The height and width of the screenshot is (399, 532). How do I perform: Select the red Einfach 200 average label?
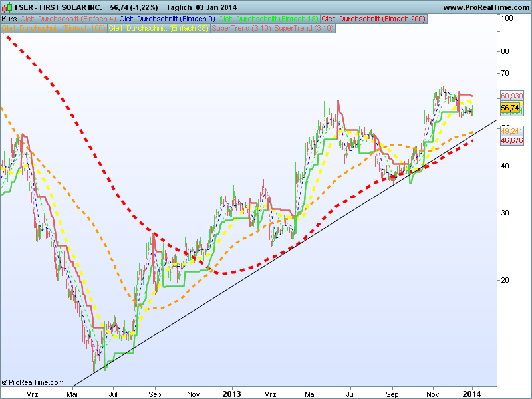click(x=373, y=19)
